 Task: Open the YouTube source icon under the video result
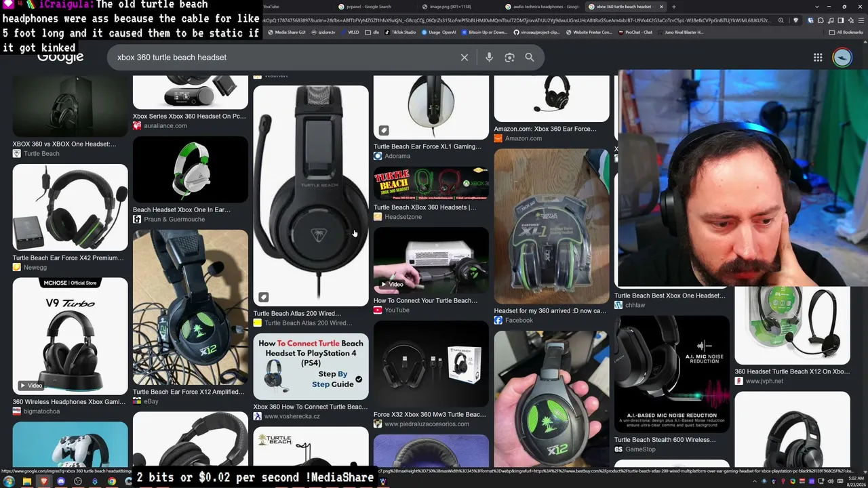coord(378,310)
